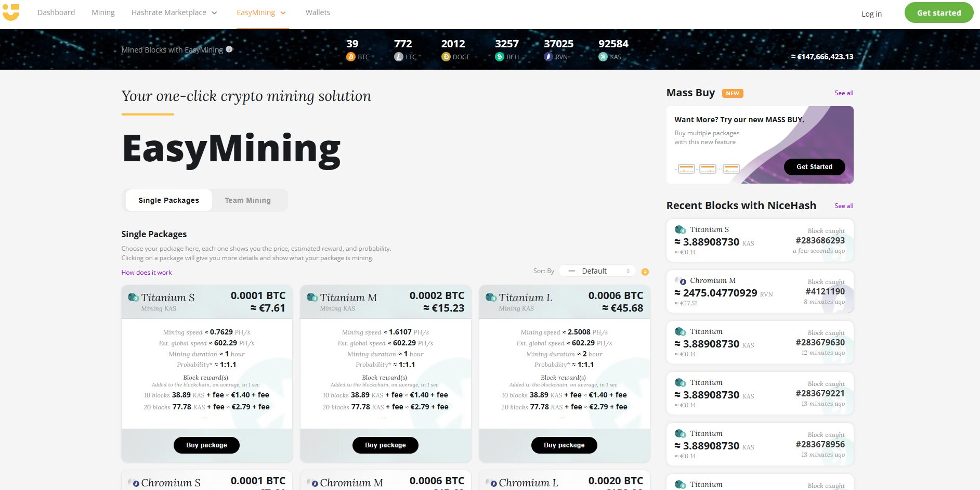Switch to the Team Mining tab
This screenshot has width=980, height=490.
point(248,200)
